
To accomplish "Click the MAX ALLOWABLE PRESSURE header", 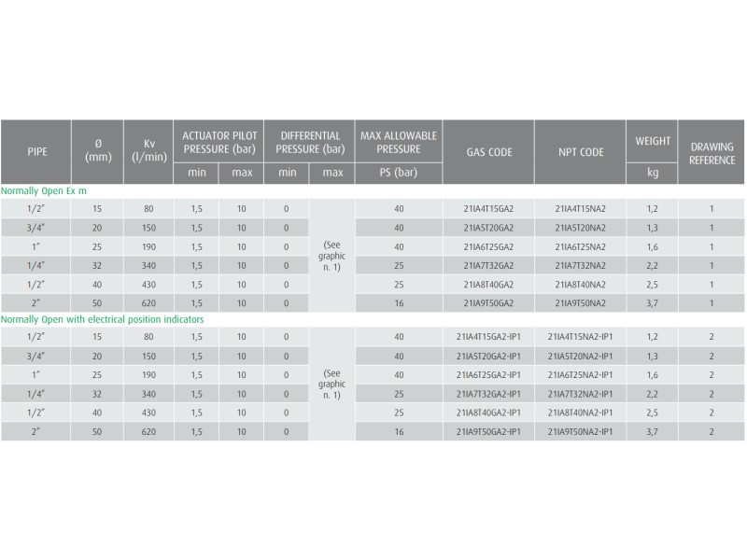I will pos(399,142).
